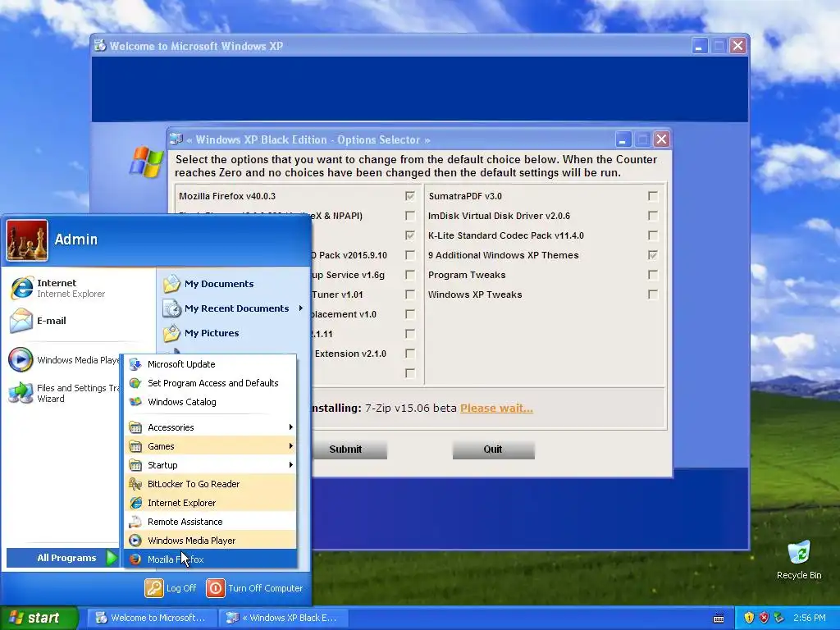Click the keyboard icon in the taskbar
The height and width of the screenshot is (630, 840).
pyautogui.click(x=719, y=619)
